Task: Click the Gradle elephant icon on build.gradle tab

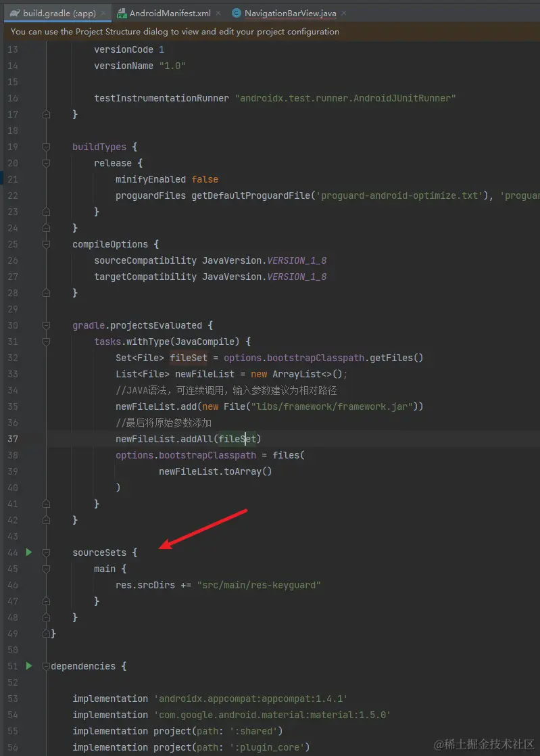Action: point(14,13)
